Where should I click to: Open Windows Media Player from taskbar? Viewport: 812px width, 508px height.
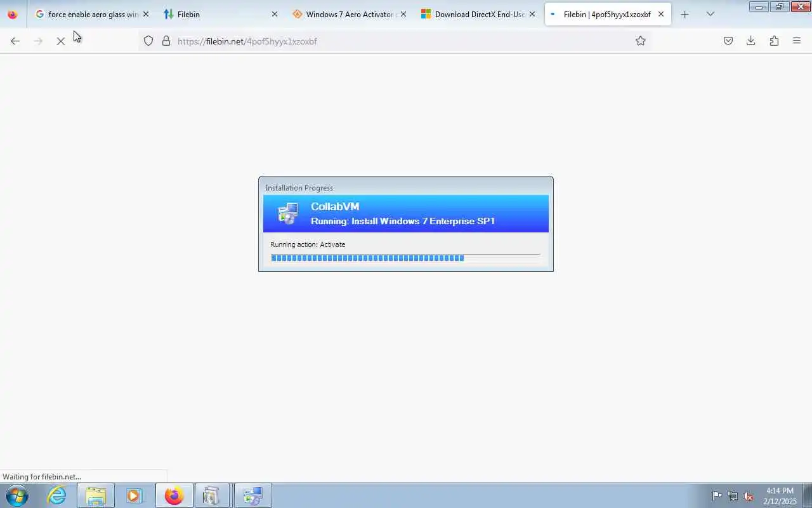(134, 495)
